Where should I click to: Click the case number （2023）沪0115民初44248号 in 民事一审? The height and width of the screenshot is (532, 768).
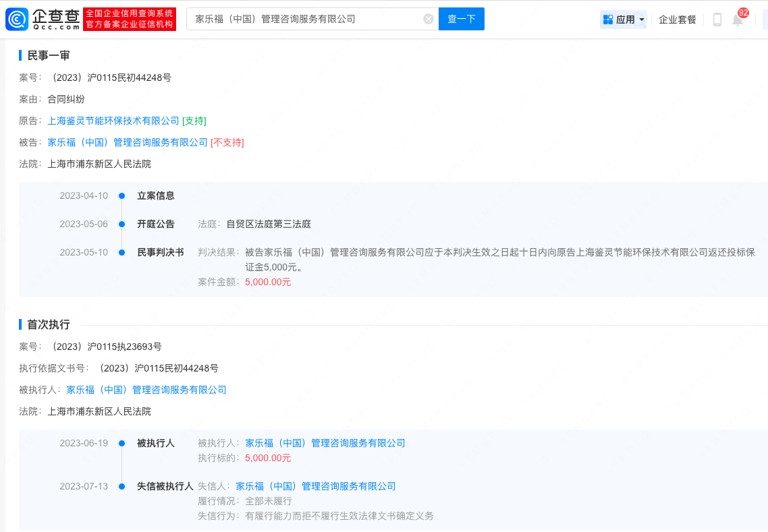[109, 78]
